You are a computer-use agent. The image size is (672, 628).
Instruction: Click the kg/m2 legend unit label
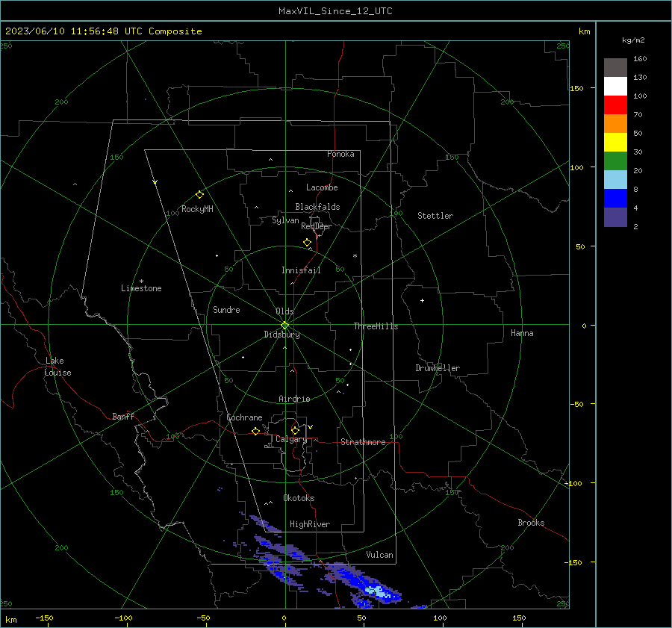click(x=633, y=40)
